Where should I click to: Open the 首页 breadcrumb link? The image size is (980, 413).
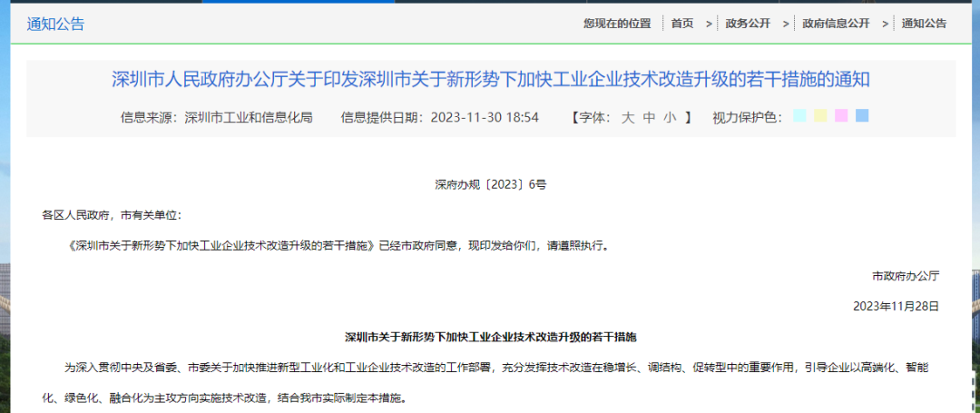coord(681,24)
